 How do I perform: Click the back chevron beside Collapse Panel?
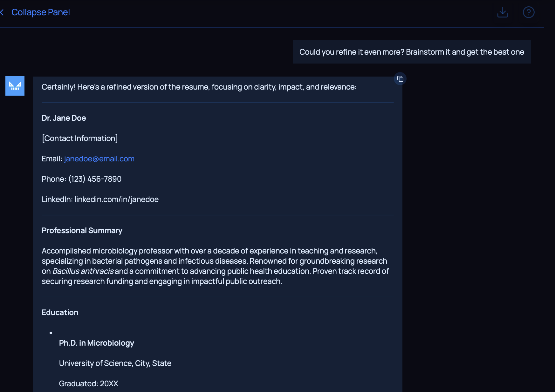(x=2, y=12)
